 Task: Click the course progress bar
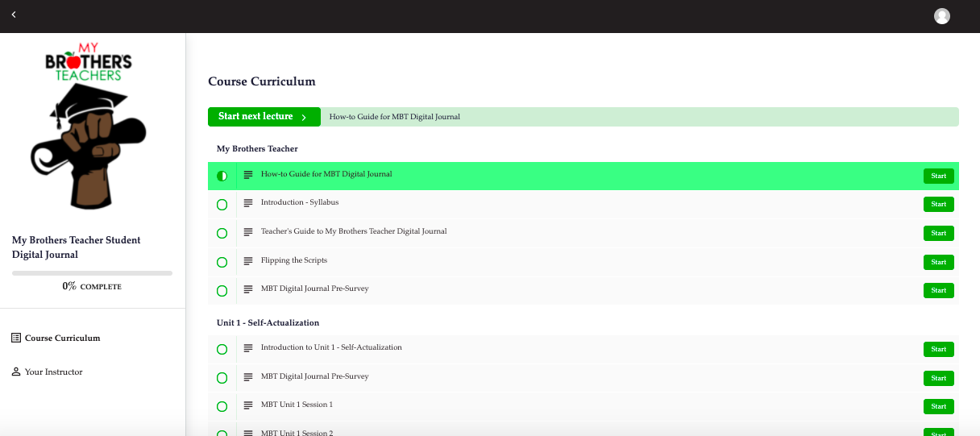tap(92, 273)
